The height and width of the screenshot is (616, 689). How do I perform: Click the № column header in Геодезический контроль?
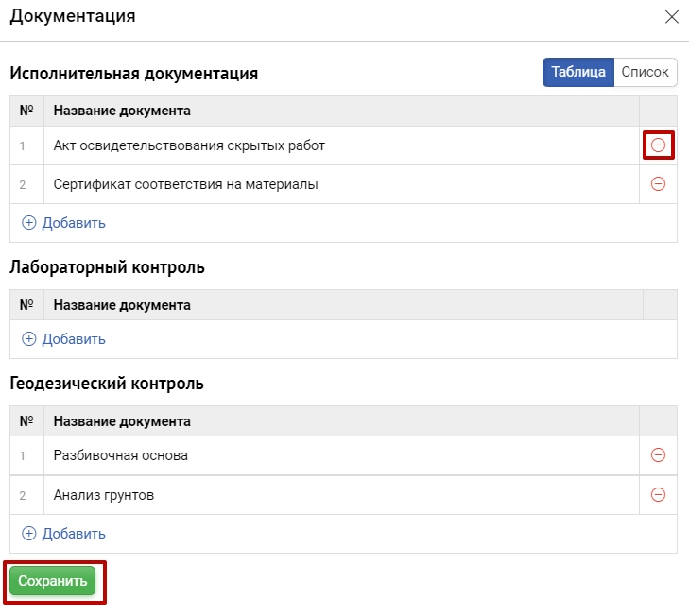coord(26,421)
